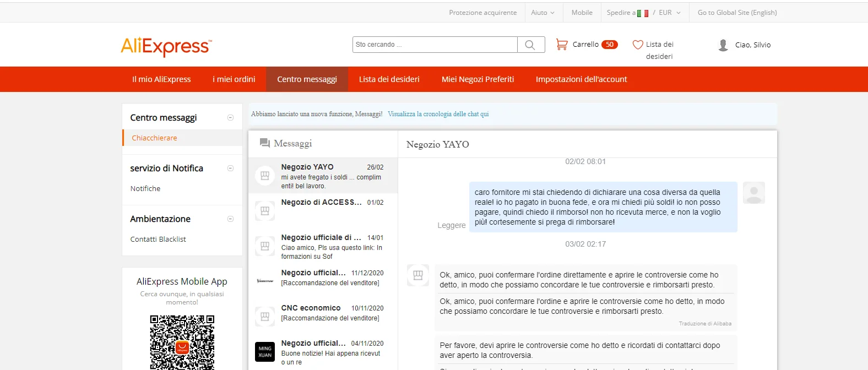Open Miei Negozi Preferiti tab

(x=478, y=79)
